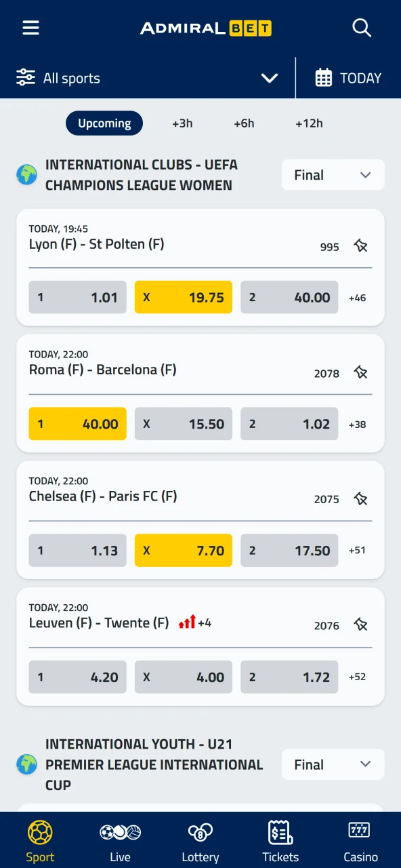Open the Final dropdown for Champions League Women

tap(333, 174)
